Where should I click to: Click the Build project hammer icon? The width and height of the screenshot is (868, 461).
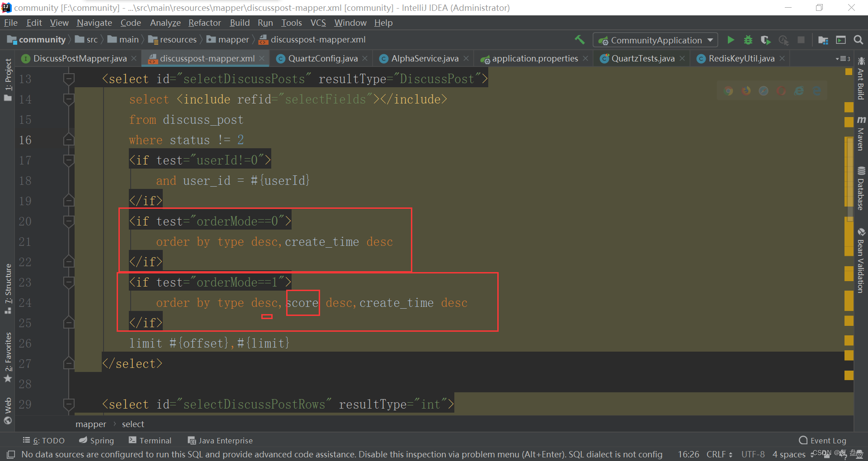coord(580,40)
